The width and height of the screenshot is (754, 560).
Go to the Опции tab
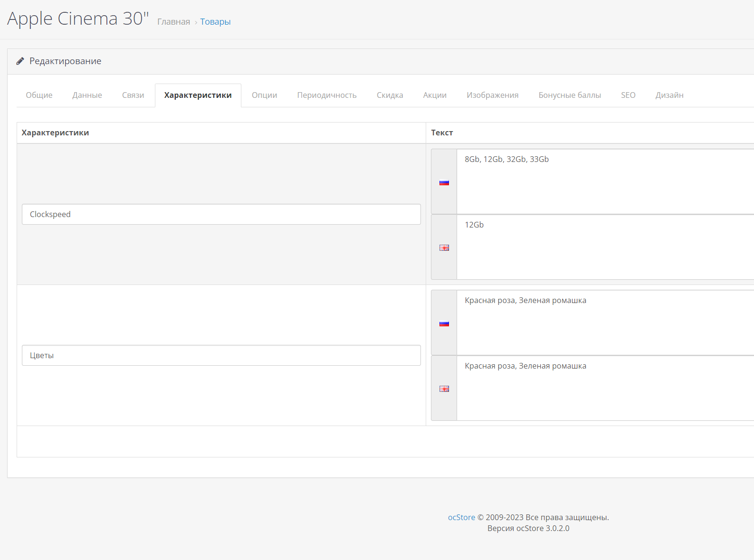[x=265, y=95]
